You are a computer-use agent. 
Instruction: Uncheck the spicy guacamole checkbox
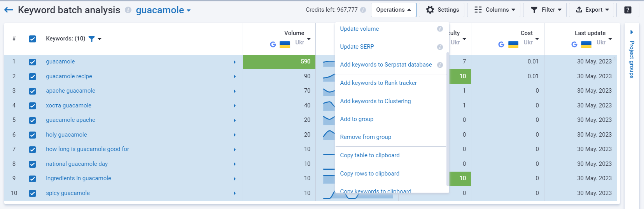tap(33, 193)
